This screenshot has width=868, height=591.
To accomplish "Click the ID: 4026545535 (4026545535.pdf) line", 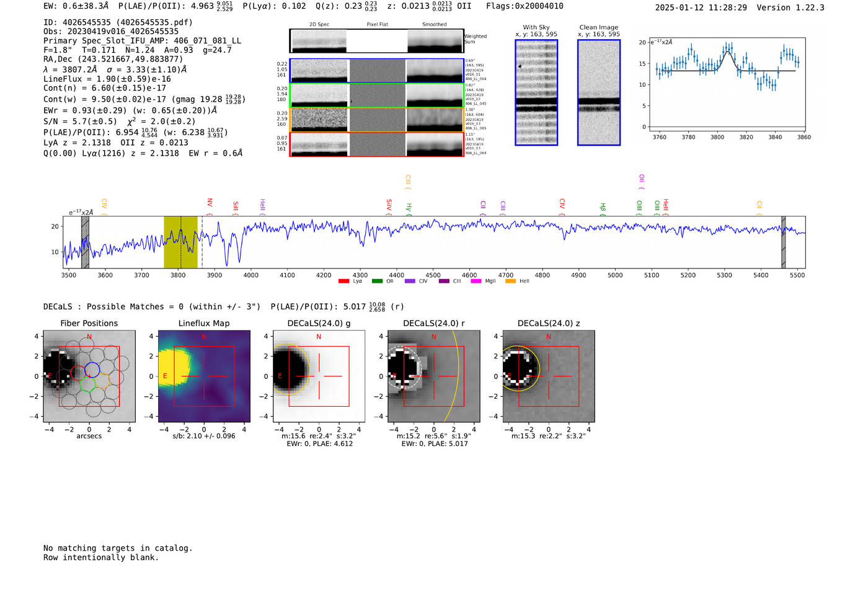I will coord(118,22).
